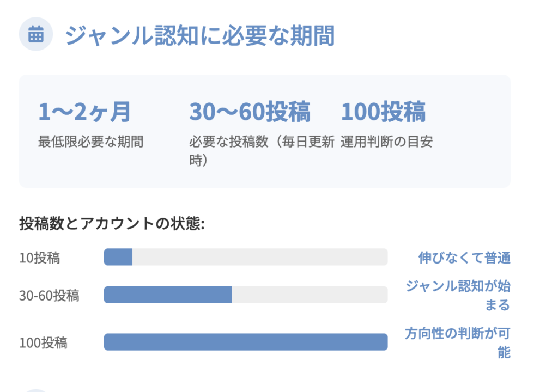The width and height of the screenshot is (558, 392).
Task: Click the 100投稿 statistic in the summary card
Action: point(383,112)
